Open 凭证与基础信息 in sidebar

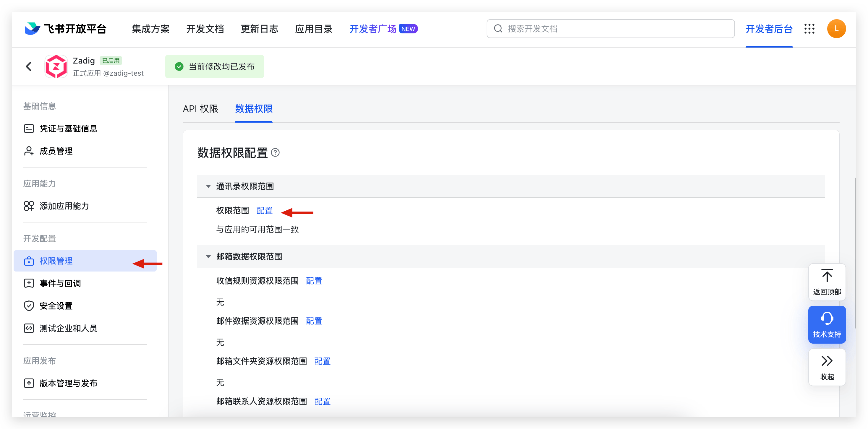point(68,129)
